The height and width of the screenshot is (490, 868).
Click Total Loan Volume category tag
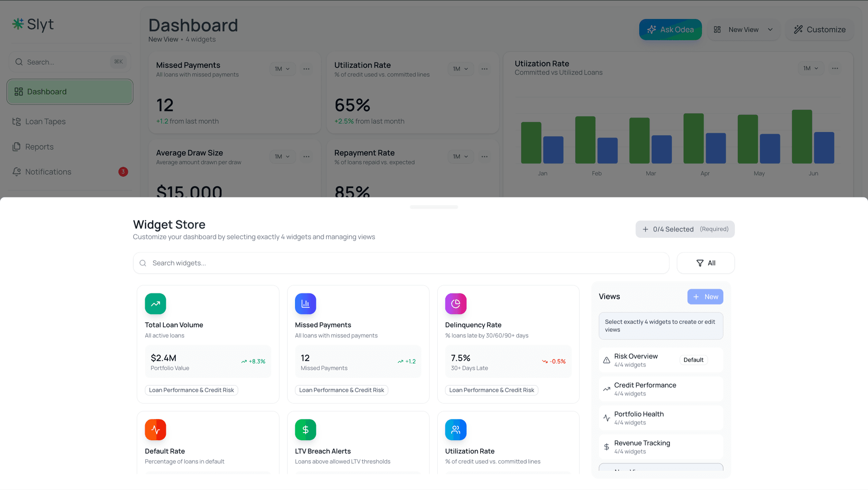coord(191,390)
